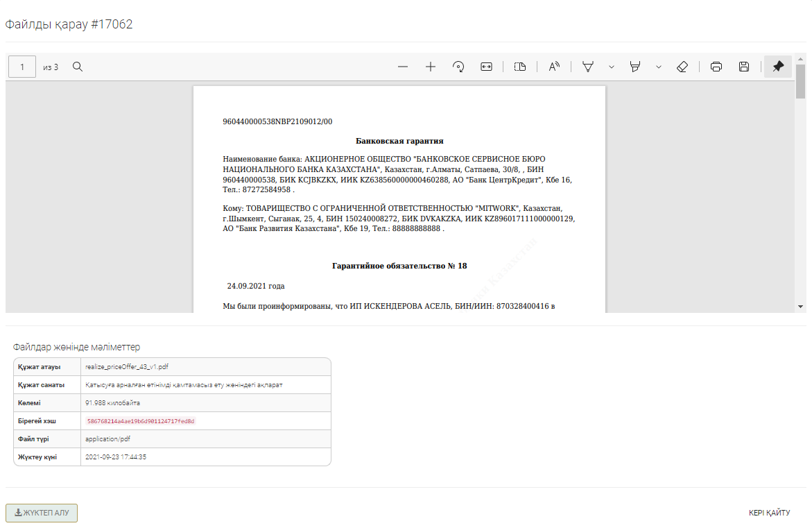
Task: Open the search magnifier in the PDF toolbar
Action: pos(78,67)
